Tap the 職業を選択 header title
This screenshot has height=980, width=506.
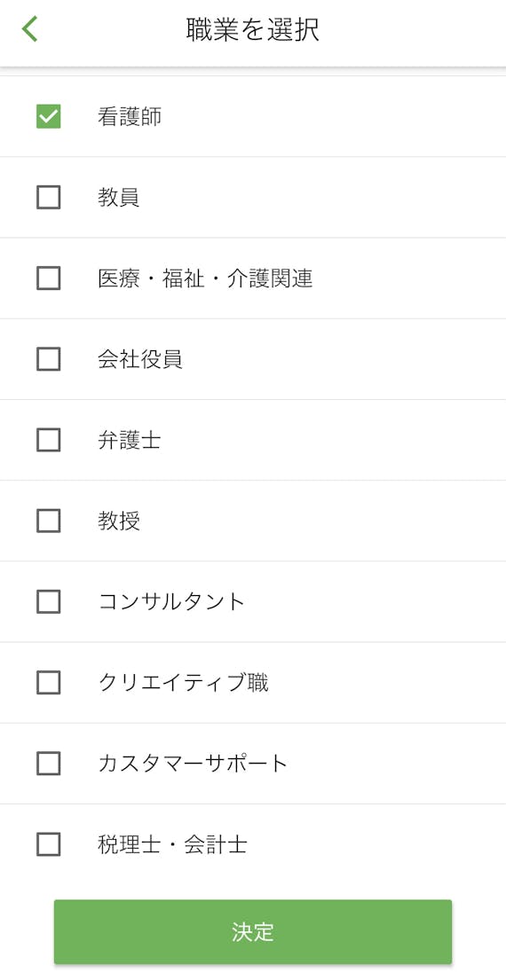[x=253, y=29]
